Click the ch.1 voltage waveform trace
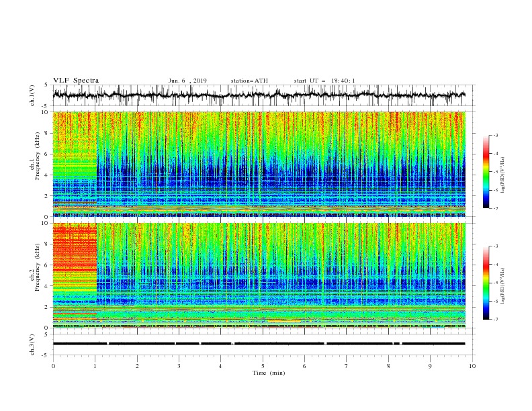The image size is (532, 411). 259,95
